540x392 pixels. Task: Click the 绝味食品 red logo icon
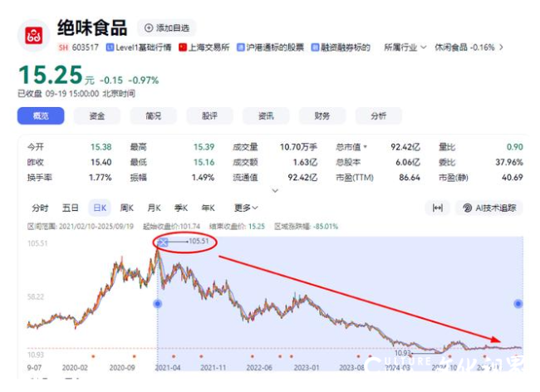click(34, 36)
